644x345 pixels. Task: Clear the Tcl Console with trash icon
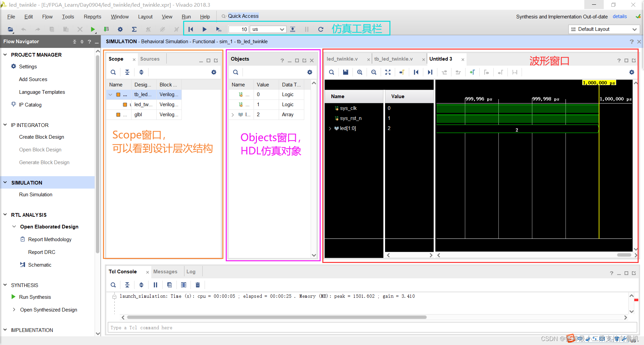[198, 285]
